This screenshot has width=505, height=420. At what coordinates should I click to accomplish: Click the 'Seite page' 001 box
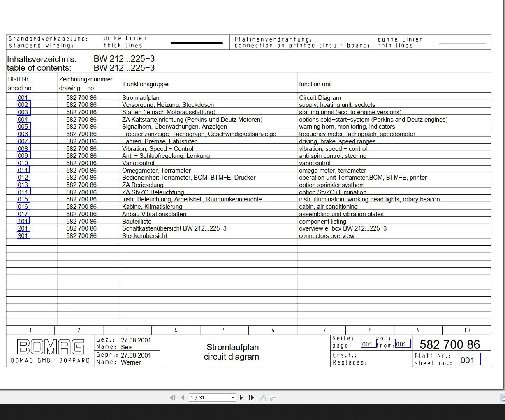(368, 344)
